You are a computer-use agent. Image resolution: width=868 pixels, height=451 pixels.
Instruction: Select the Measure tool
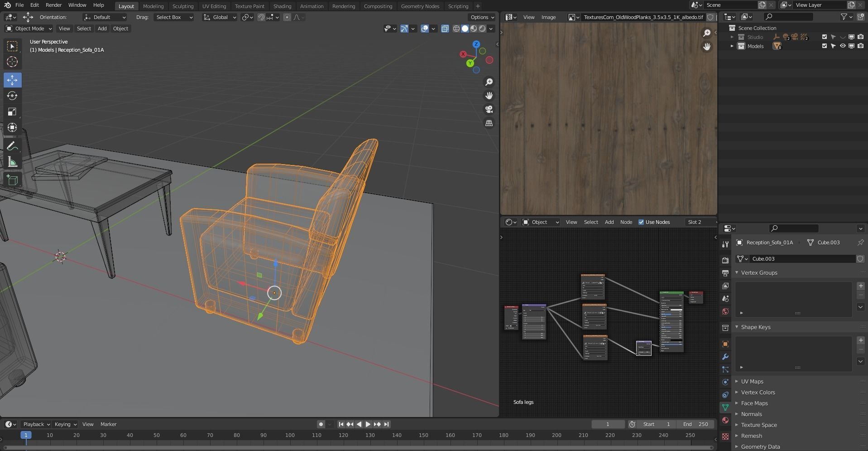click(x=12, y=162)
